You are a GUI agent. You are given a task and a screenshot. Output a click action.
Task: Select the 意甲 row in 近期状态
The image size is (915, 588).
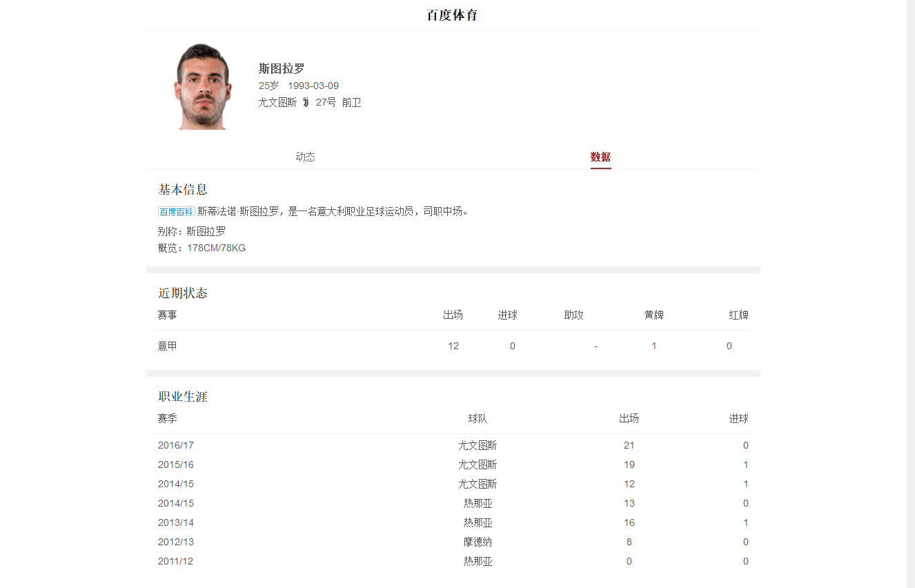coord(168,346)
